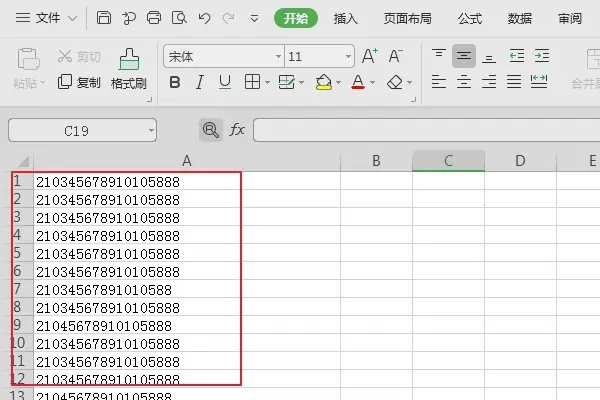
Task: Click cell A7 with value 21034567891010588
Action: coord(187,289)
